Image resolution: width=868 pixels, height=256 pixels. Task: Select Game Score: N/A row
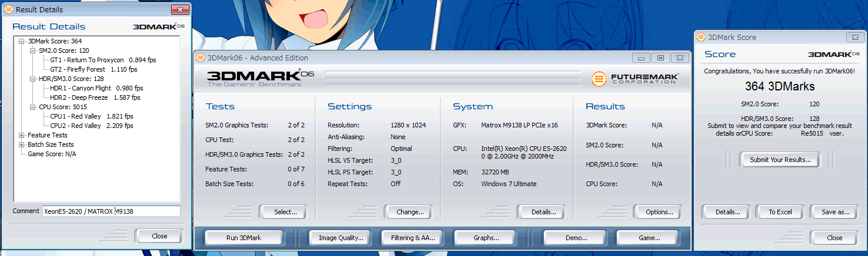tap(52, 154)
